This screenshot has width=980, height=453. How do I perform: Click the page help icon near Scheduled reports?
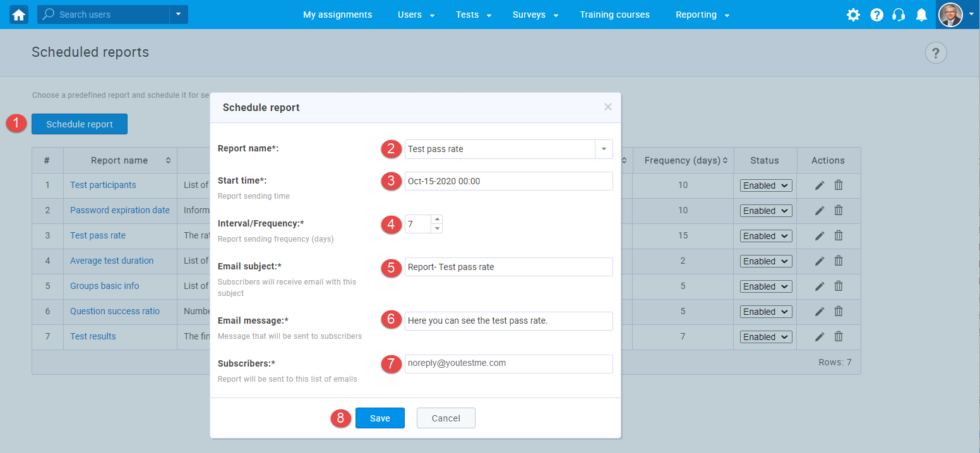pyautogui.click(x=936, y=52)
